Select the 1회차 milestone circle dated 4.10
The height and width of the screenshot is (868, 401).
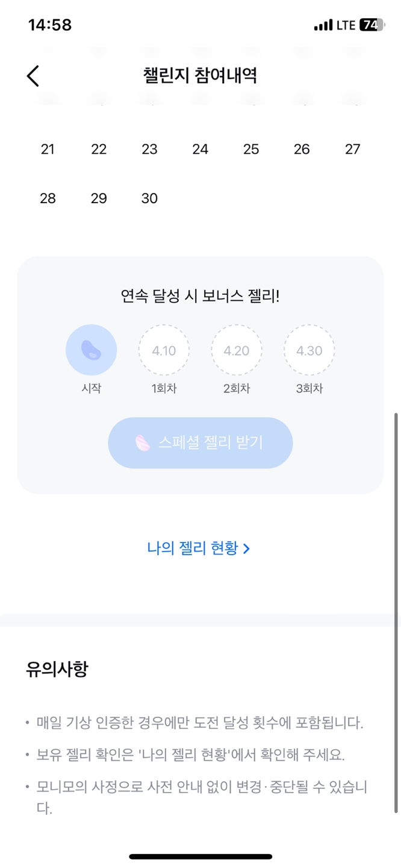tap(164, 350)
